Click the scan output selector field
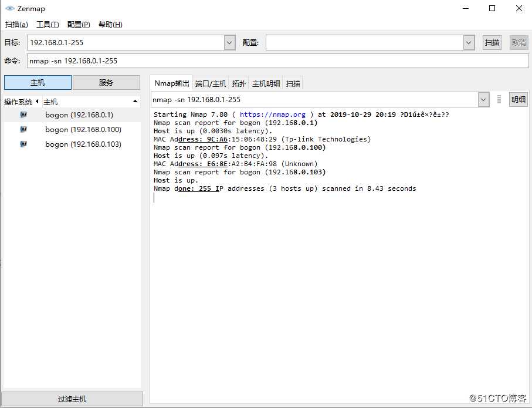 [314, 100]
